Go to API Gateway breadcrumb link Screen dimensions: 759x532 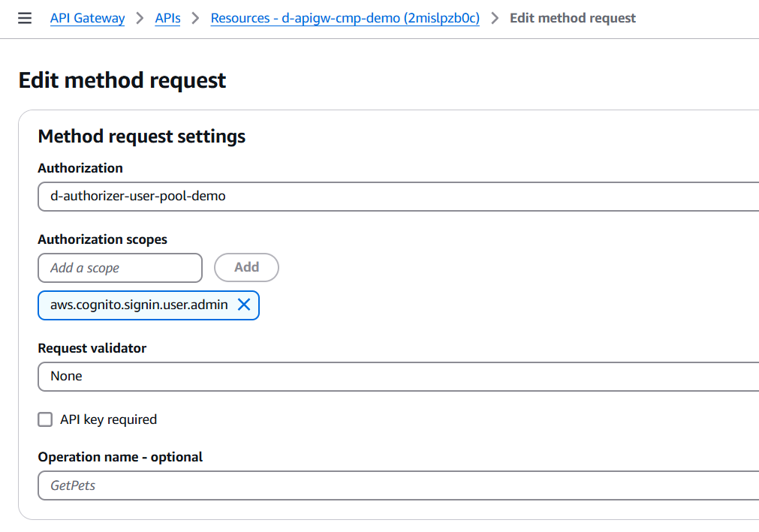click(x=87, y=19)
